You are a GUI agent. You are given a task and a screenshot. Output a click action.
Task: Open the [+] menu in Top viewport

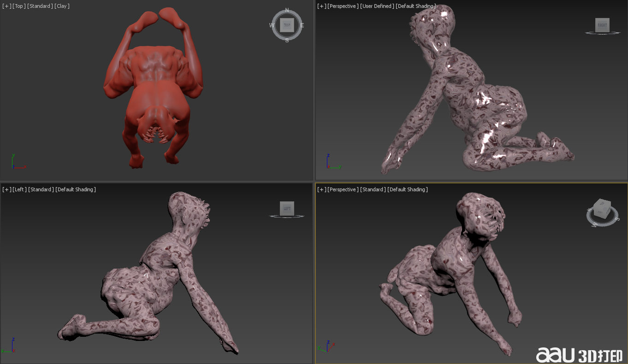click(x=6, y=6)
